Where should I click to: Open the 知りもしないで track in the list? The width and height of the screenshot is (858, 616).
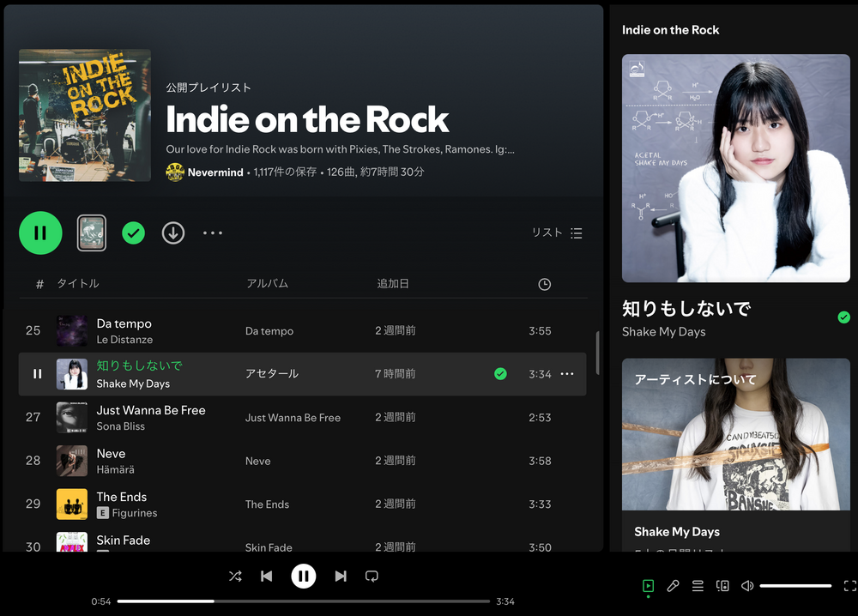pyautogui.click(x=140, y=365)
